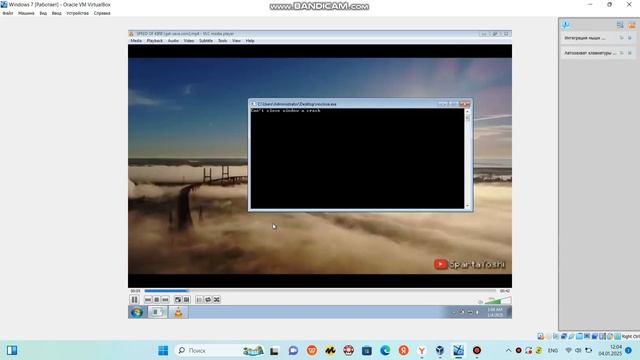Open Microsoft Store on host taskbar
The width and height of the screenshot is (640, 360).
(x=367, y=351)
